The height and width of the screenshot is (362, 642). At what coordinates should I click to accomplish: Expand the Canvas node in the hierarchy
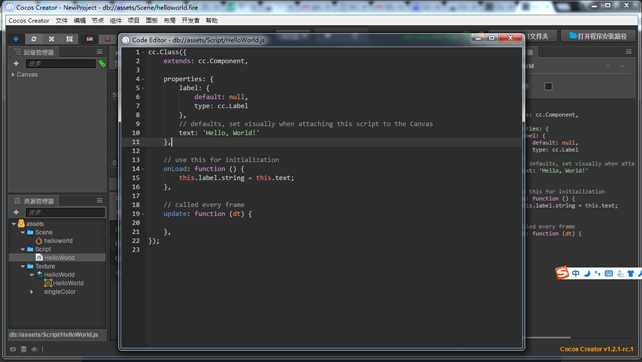coord(13,75)
